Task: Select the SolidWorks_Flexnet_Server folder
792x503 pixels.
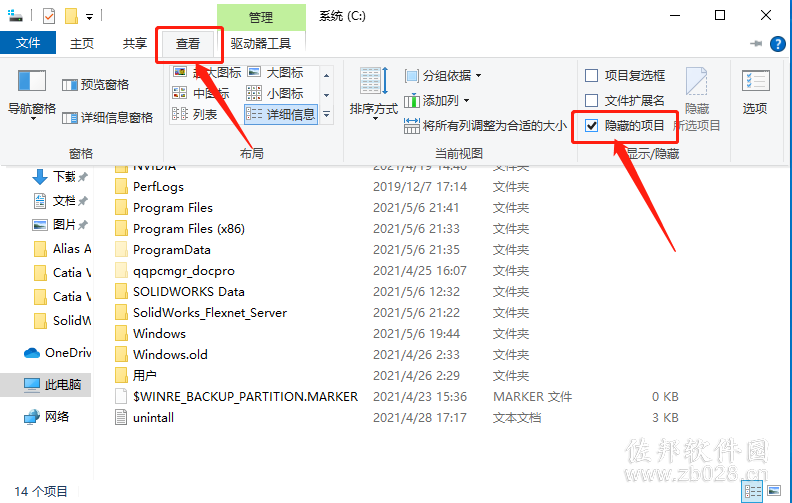Action: pyautogui.click(x=210, y=313)
